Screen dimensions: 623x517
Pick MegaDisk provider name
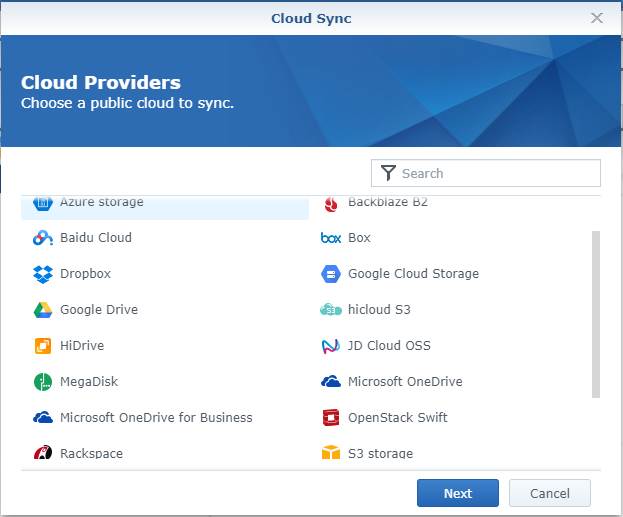click(x=89, y=382)
